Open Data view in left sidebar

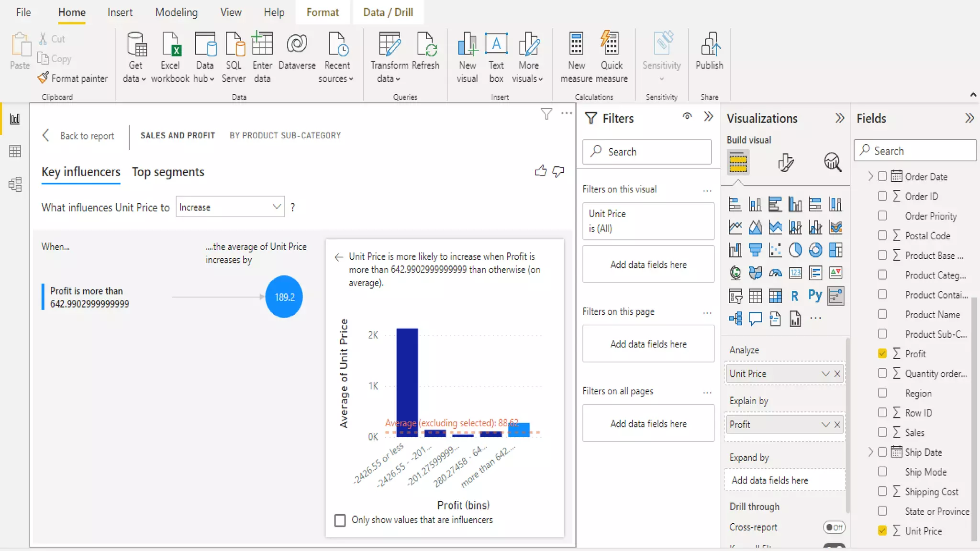[15, 152]
